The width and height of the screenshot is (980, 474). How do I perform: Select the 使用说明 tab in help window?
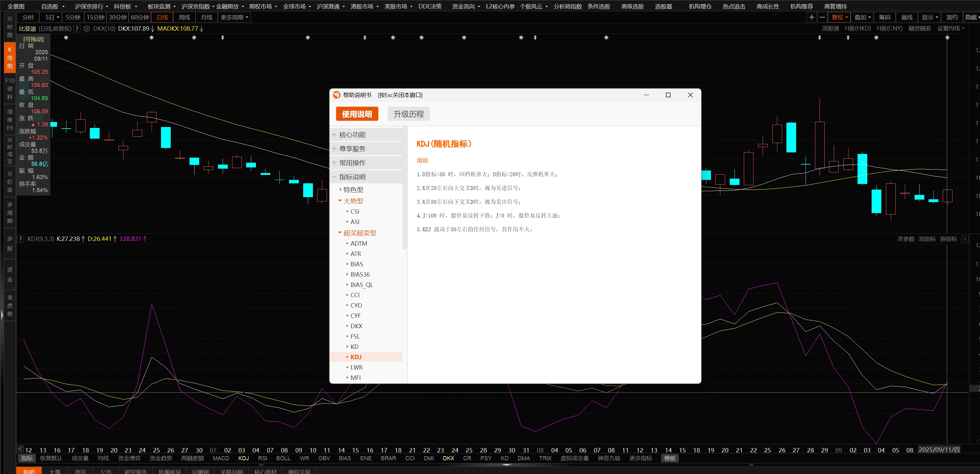coord(357,114)
